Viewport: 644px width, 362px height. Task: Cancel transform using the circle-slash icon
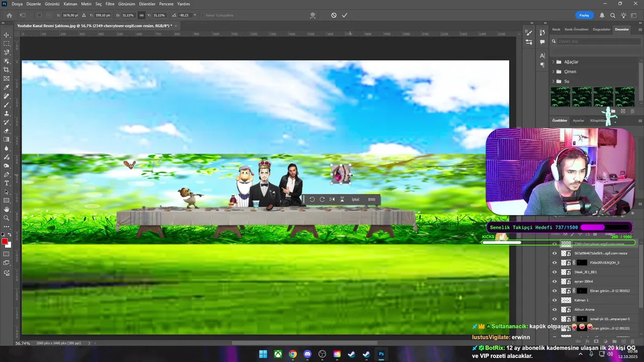click(x=334, y=15)
